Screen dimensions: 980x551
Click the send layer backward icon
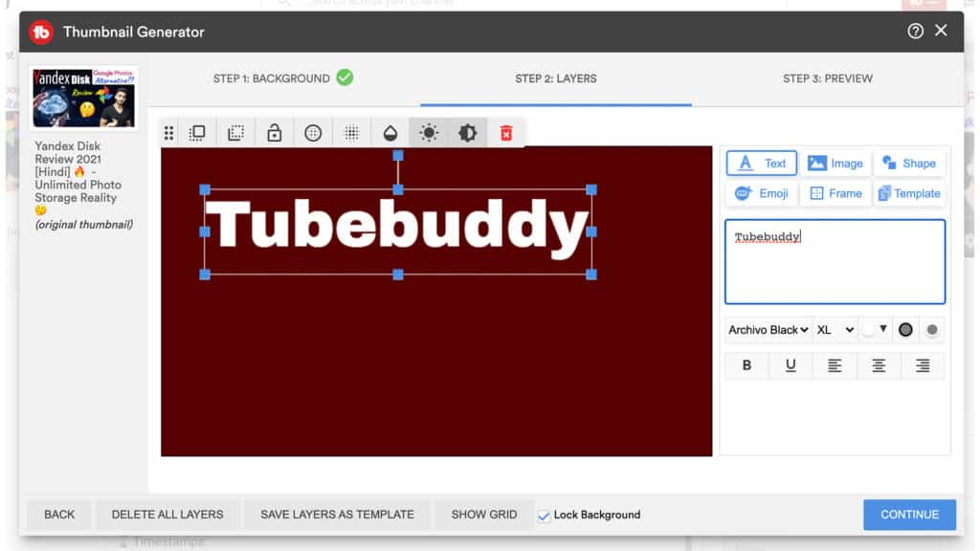235,133
